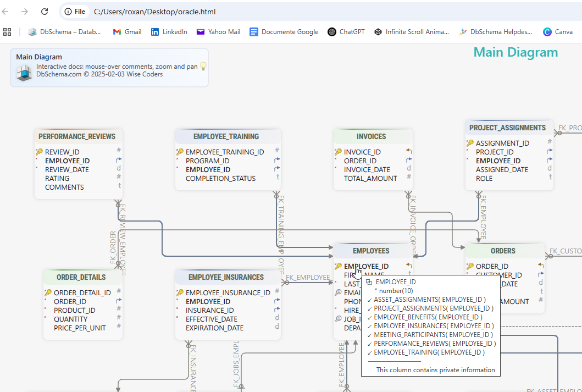Click the browser reload button
Screen dimensions: 582x392
(x=45, y=12)
